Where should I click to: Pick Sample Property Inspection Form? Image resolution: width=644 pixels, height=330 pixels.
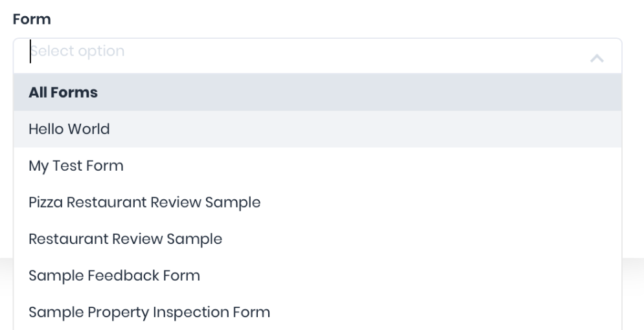pos(149,313)
